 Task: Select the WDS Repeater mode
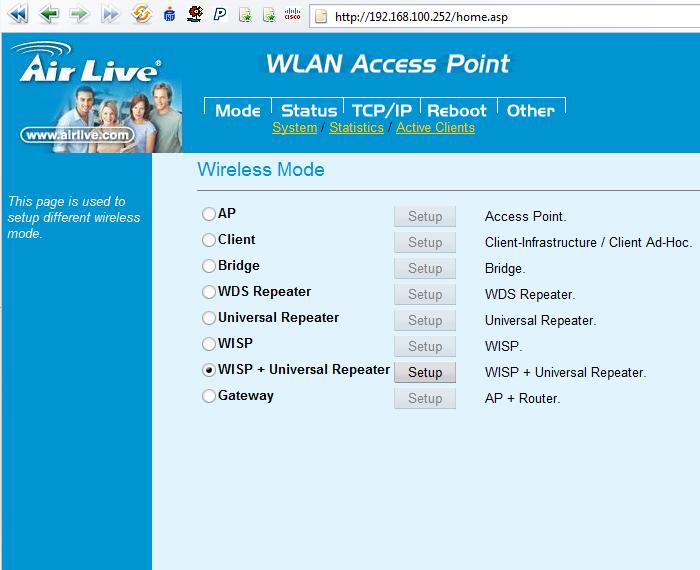tap(209, 292)
